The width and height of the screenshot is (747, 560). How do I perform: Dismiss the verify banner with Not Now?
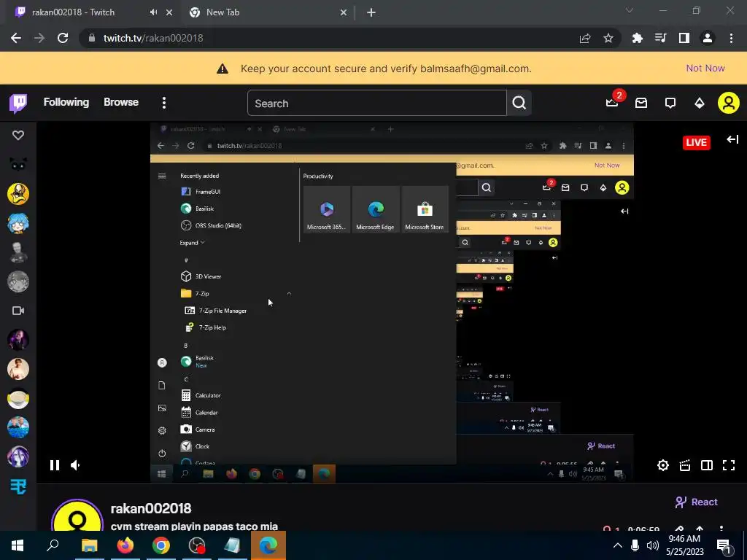[x=705, y=68]
